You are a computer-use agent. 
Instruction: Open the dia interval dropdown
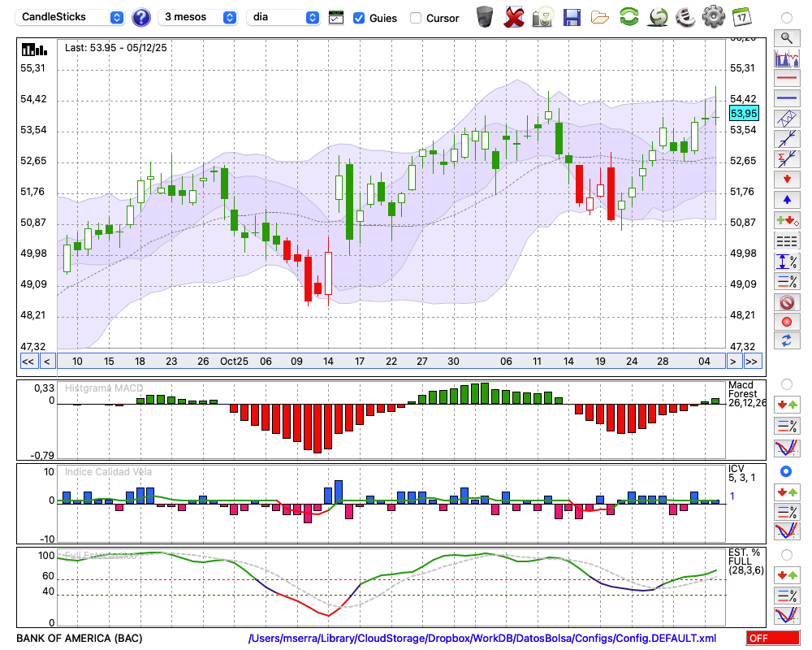click(x=283, y=17)
